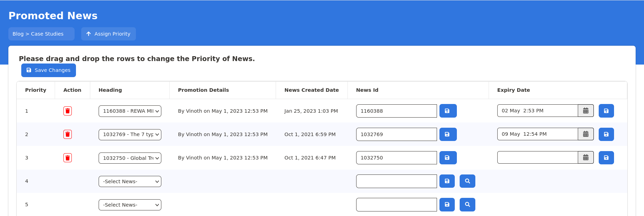Screen dimensions: 644x216
Task: Remove priority 3 news with trash icon
Action: pos(68,158)
